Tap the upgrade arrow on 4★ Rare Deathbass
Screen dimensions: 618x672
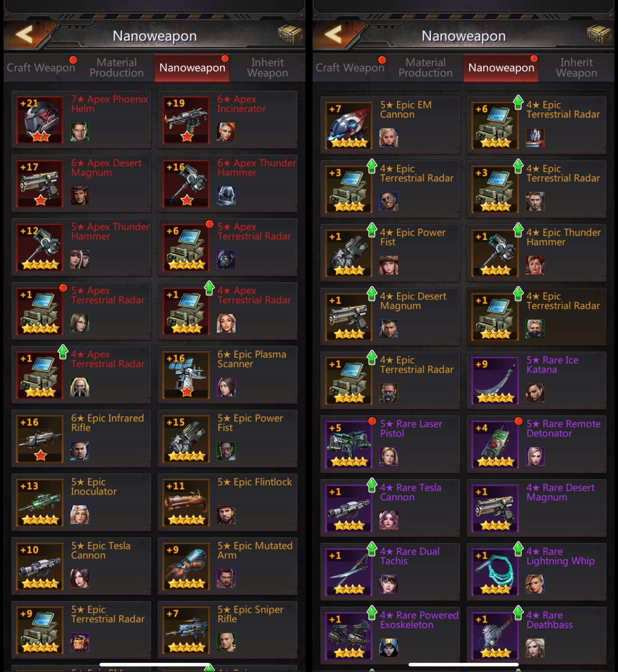tap(518, 613)
